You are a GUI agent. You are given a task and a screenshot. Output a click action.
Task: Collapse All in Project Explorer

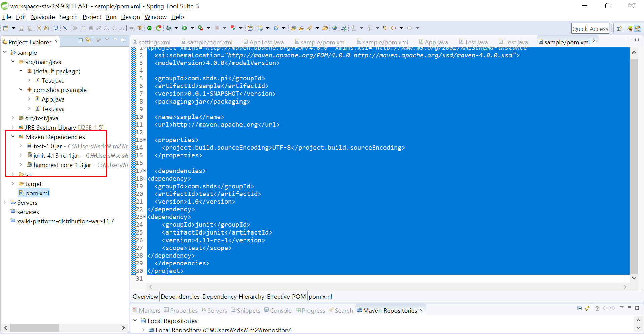click(80, 40)
